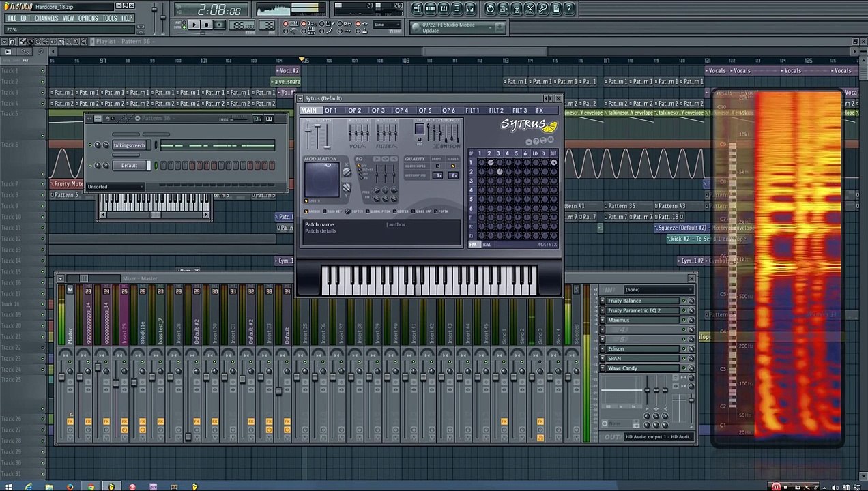Click the Record transport button
868x491 pixels.
(219, 25)
